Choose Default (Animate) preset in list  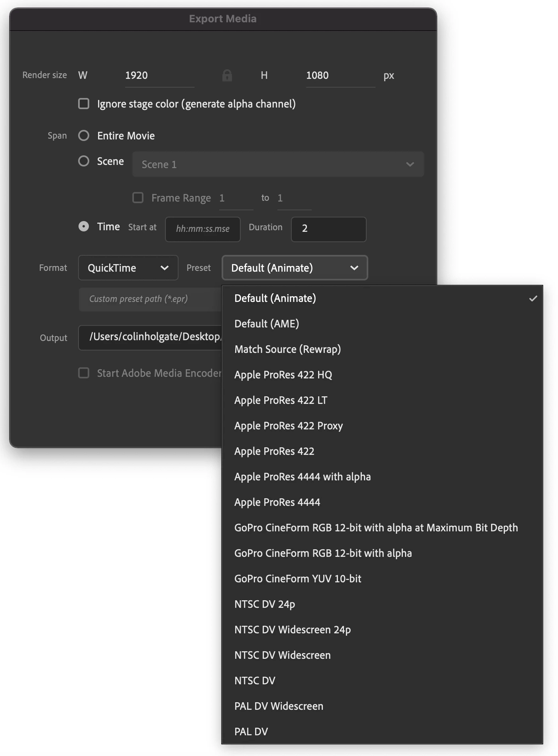pyautogui.click(x=382, y=298)
